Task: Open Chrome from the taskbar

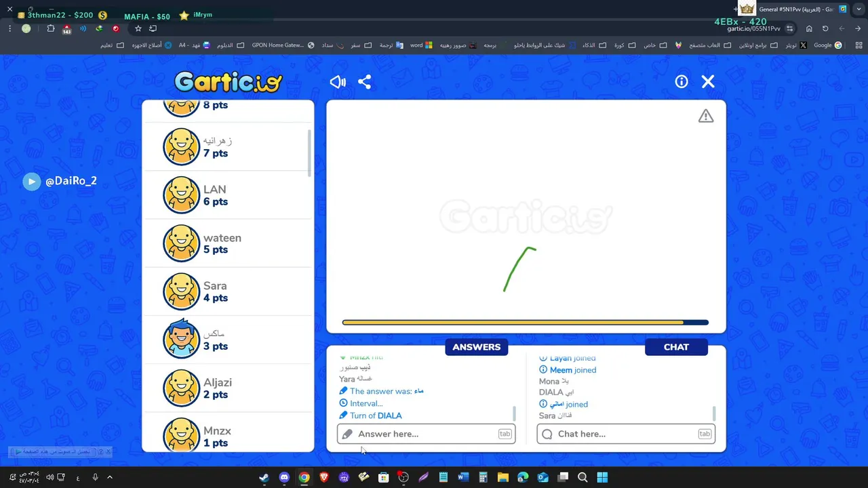Action: pos(304,477)
